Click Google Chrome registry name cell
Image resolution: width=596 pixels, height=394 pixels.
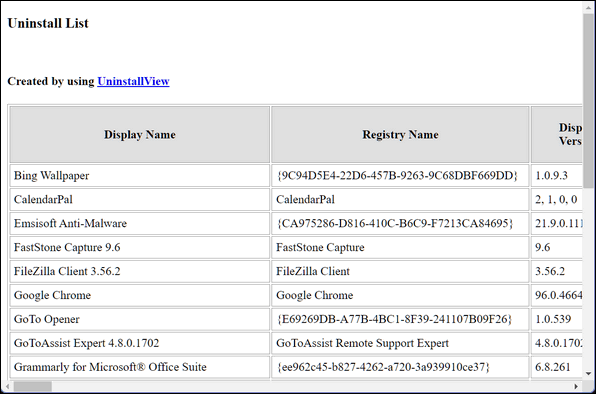400,295
